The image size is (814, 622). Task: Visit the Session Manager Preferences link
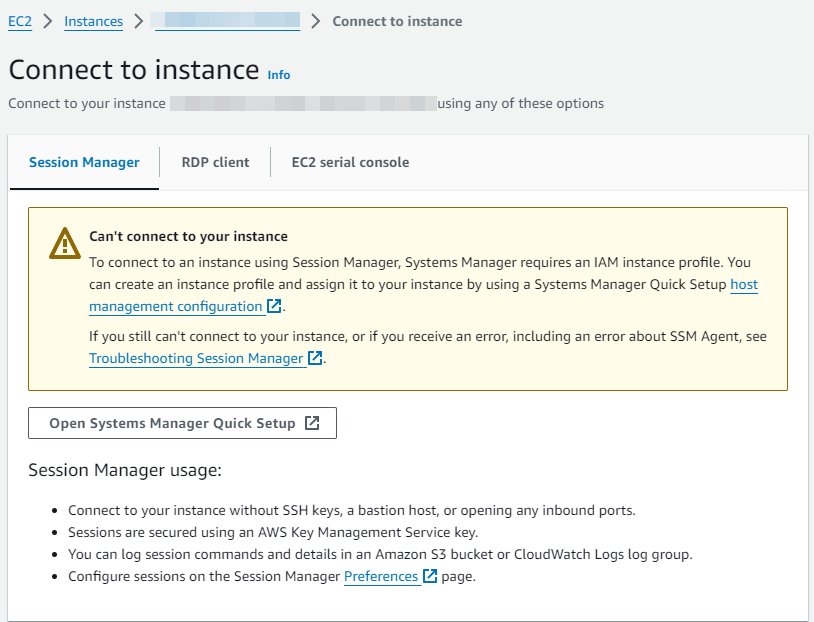pos(381,576)
